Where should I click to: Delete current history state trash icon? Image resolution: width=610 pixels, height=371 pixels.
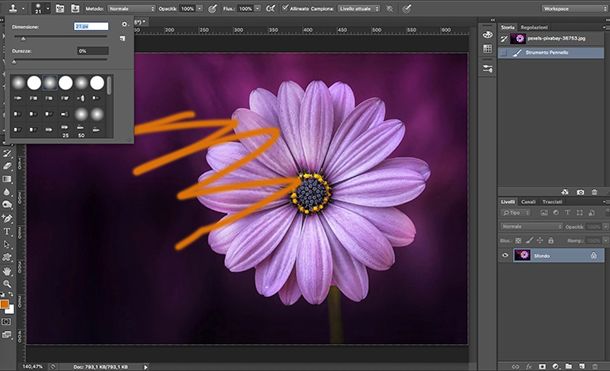click(x=594, y=192)
